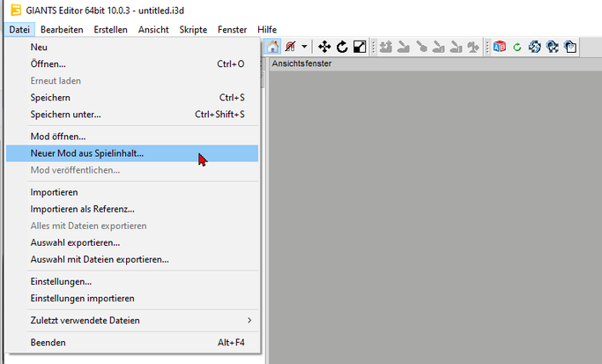Choose Auswahl exportieren... entry
602x364 pixels.
[132, 243]
